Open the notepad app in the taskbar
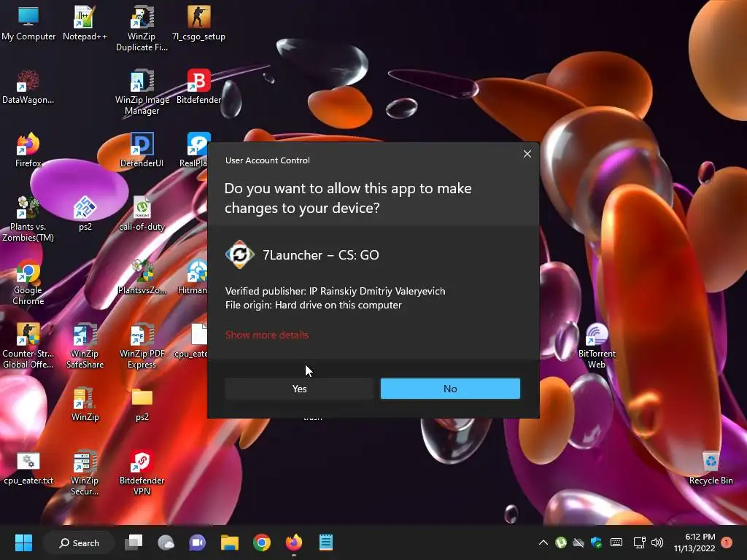 (326, 542)
